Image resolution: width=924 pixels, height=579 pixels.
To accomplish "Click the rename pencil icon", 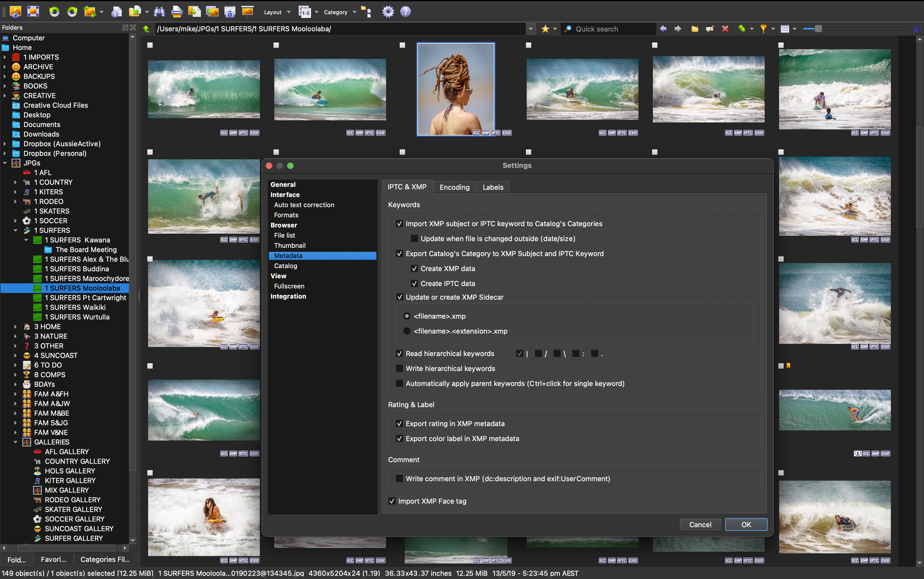I will (710, 29).
